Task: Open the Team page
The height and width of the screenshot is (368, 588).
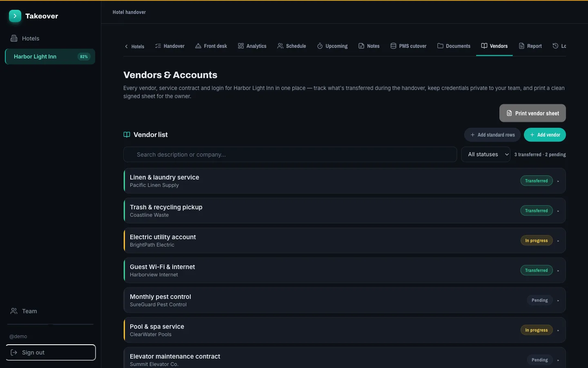Action: [50, 311]
